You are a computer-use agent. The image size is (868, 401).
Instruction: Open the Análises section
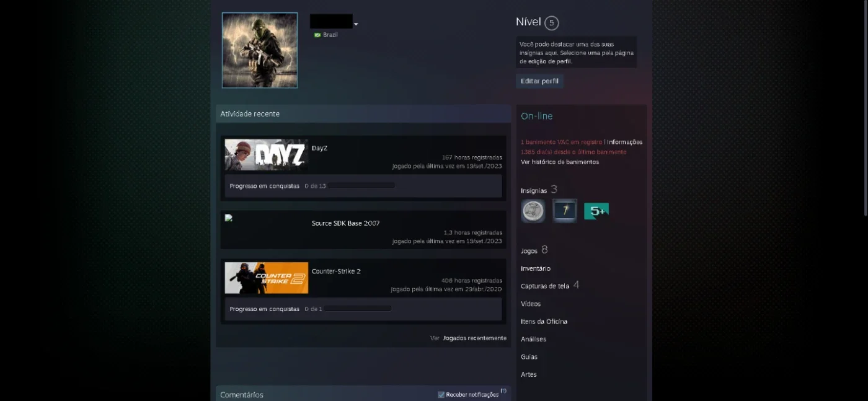coord(533,339)
